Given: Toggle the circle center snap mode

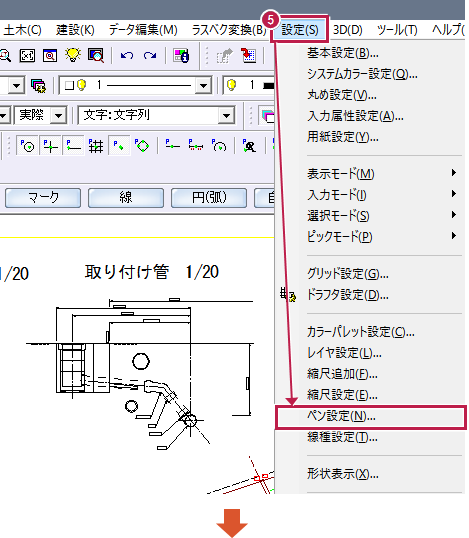Looking at the screenshot, I should point(27,146).
